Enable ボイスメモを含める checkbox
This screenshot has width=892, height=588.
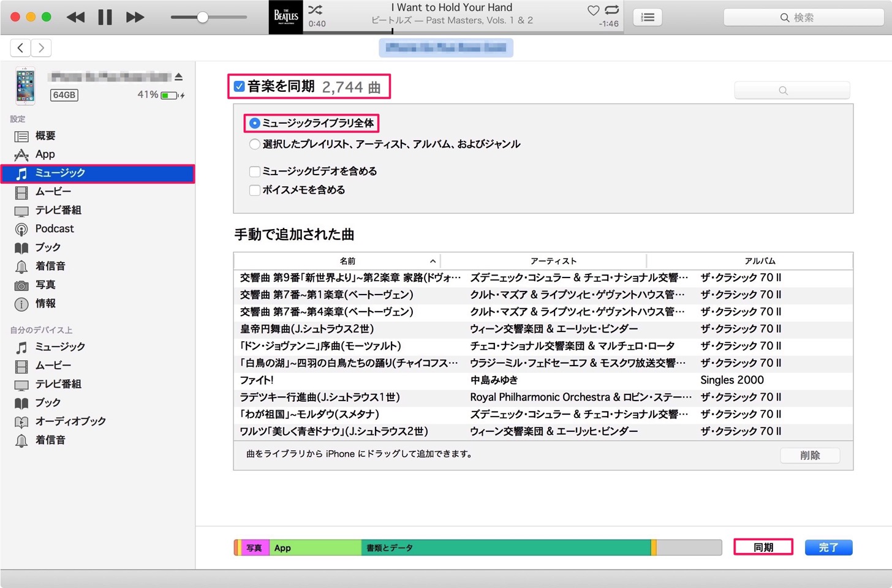(x=254, y=190)
